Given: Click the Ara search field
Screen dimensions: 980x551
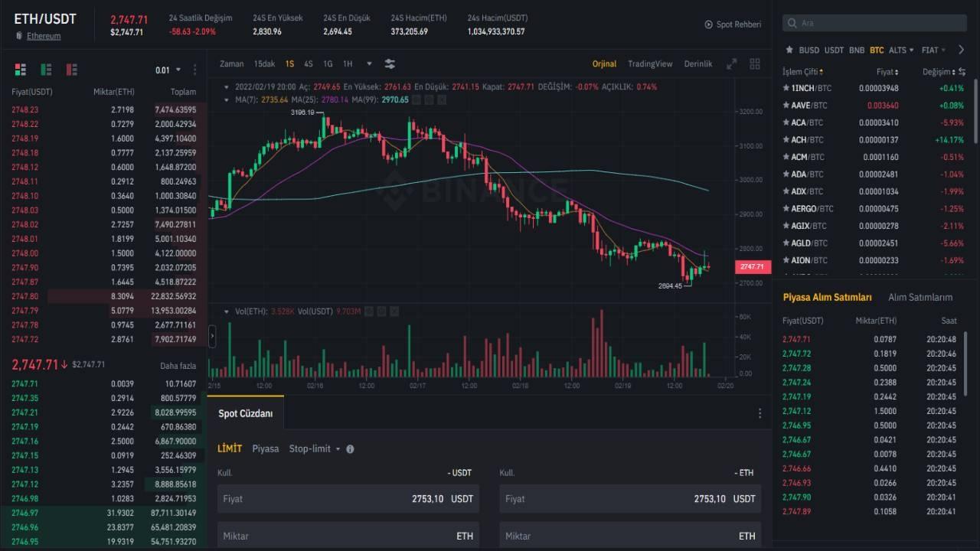Looking at the screenshot, I should [x=876, y=24].
